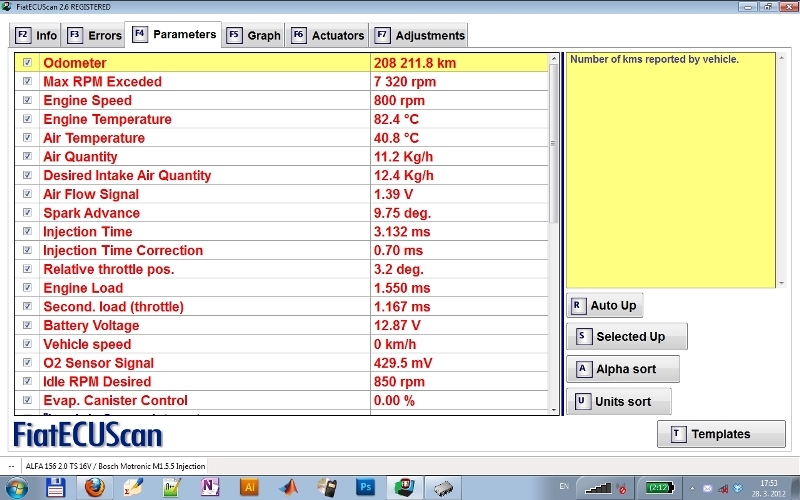Uncheck the Odometer parameter checkbox
The width and height of the screenshot is (800, 500).
[x=27, y=63]
